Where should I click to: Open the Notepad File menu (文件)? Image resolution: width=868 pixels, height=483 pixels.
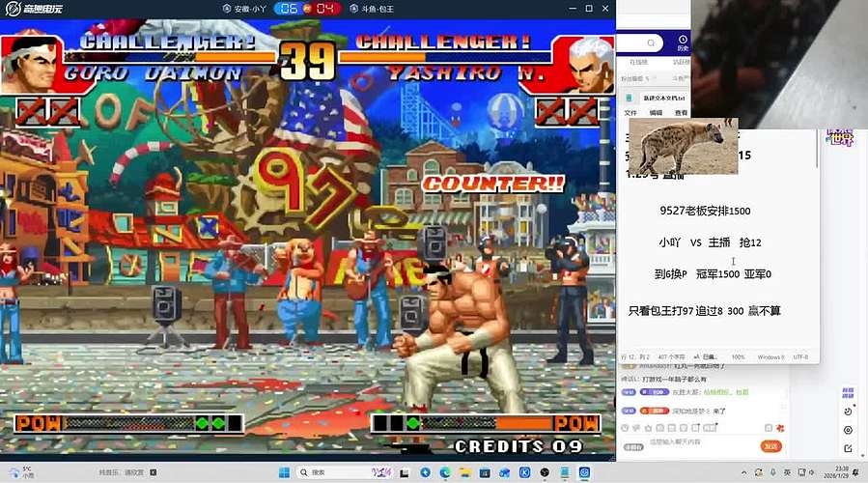point(630,112)
